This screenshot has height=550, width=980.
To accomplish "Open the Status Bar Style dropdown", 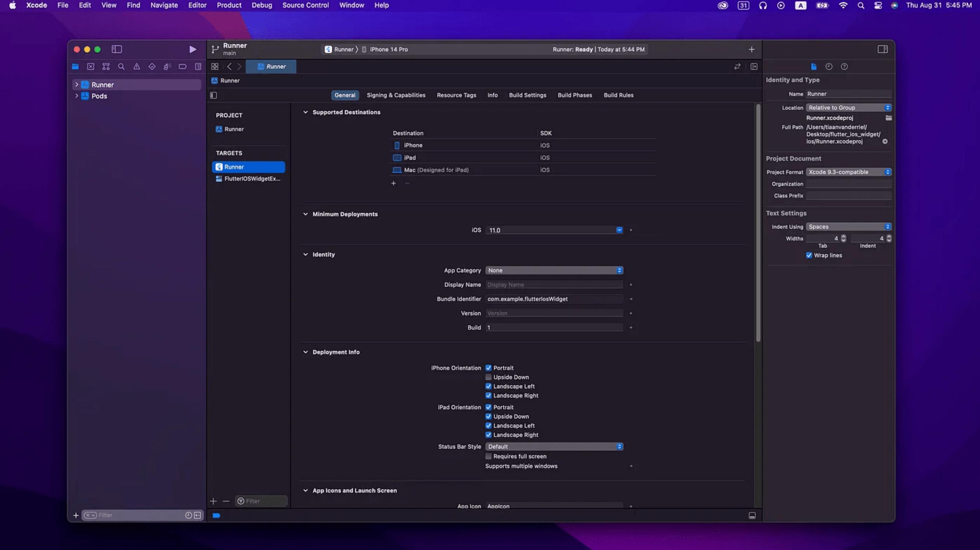I will tap(554, 446).
